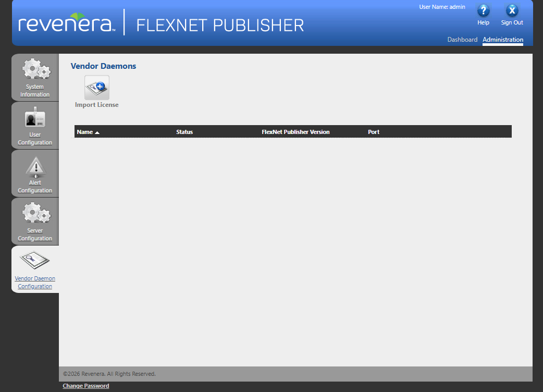Open the Alert Configuration warning triangle icon
Image resolution: width=543 pixels, height=392 pixels.
click(35, 167)
